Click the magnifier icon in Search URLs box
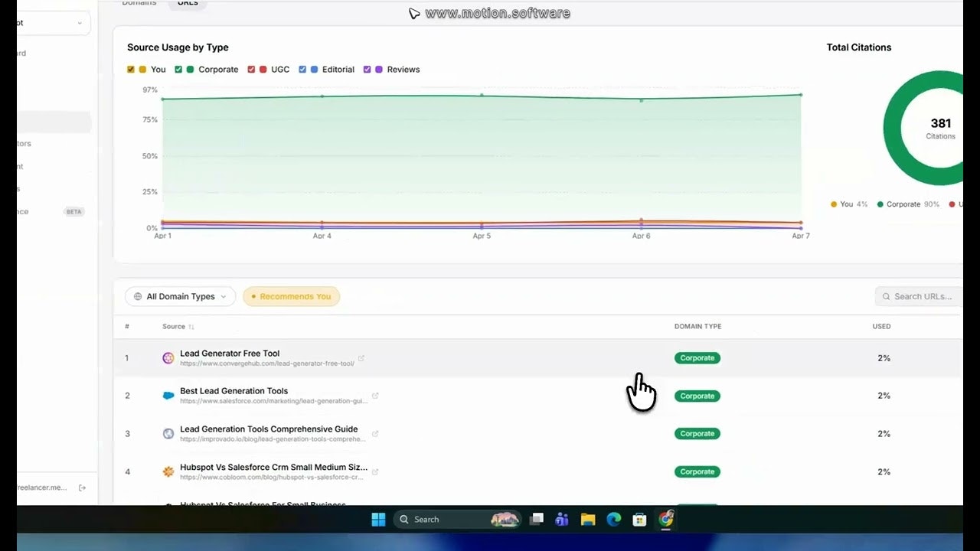Image resolution: width=980 pixels, height=551 pixels. click(x=887, y=296)
